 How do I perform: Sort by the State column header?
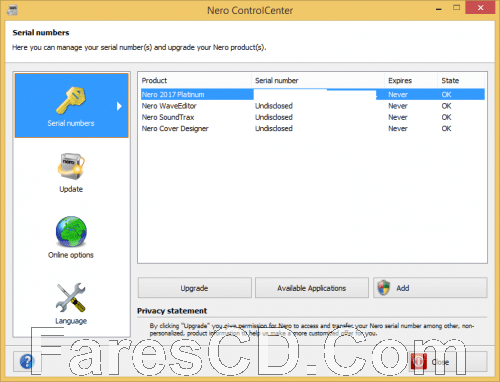461,80
